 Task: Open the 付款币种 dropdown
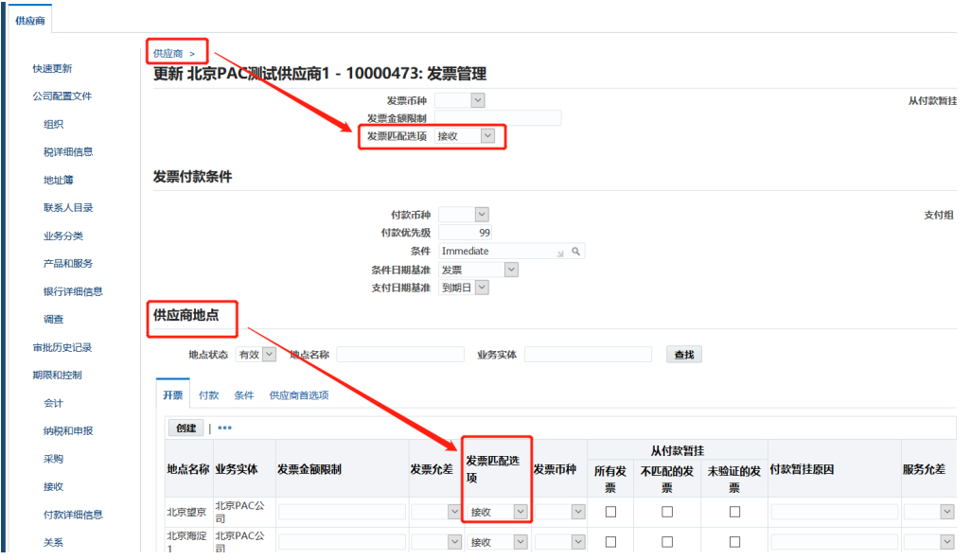coord(464,215)
